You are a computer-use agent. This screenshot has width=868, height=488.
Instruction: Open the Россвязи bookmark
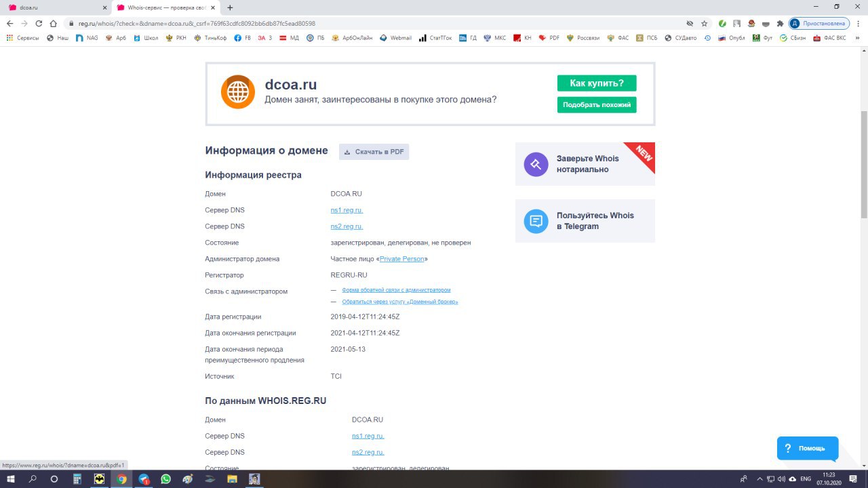[x=583, y=38]
